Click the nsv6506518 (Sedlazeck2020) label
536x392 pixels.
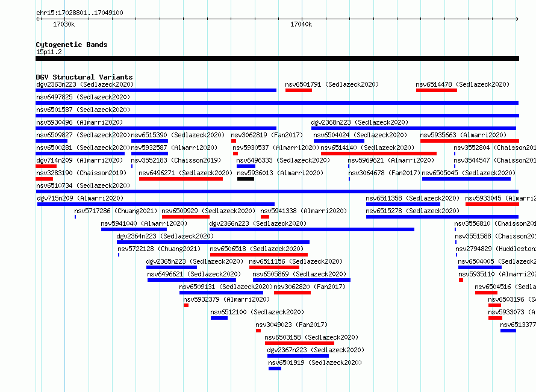point(257,249)
